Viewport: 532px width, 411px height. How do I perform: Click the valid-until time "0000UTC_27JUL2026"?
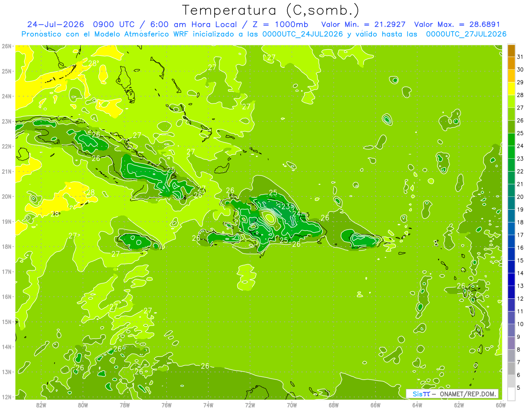click(x=466, y=34)
